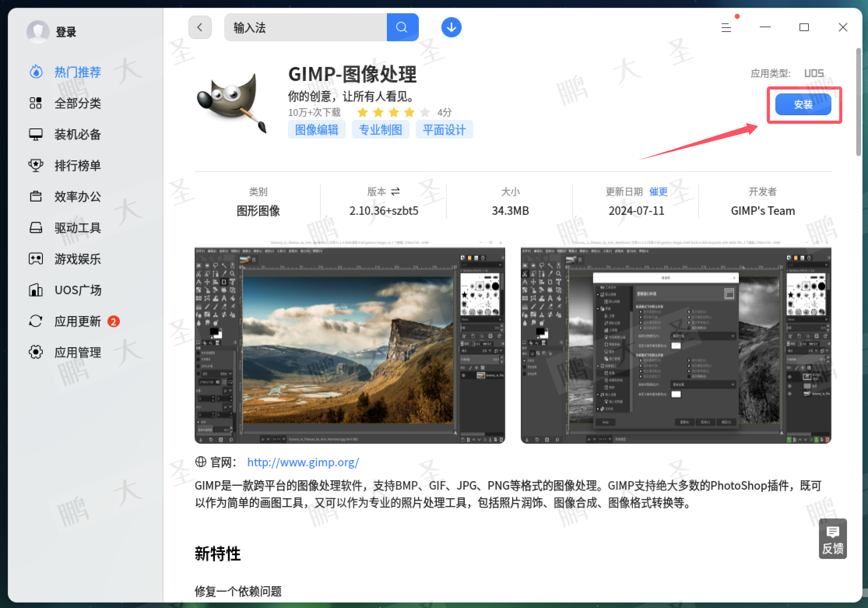Image resolution: width=868 pixels, height=608 pixels.
Task: Go back with the left chevron button
Action: click(200, 27)
